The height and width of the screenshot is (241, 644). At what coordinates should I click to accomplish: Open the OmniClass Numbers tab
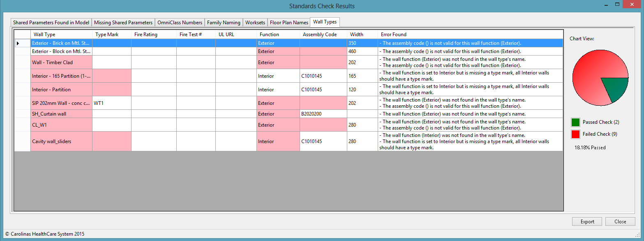coord(180,22)
